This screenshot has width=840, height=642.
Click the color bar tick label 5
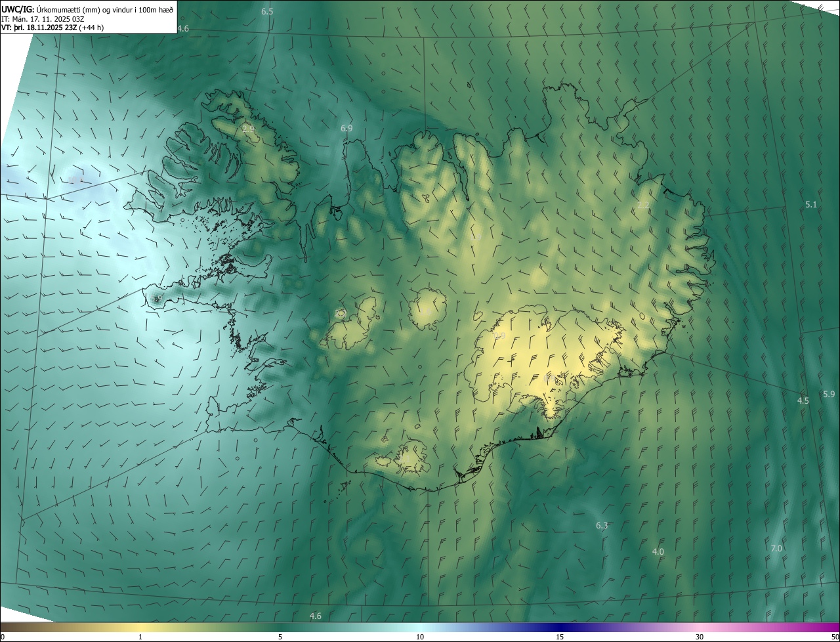(280, 637)
